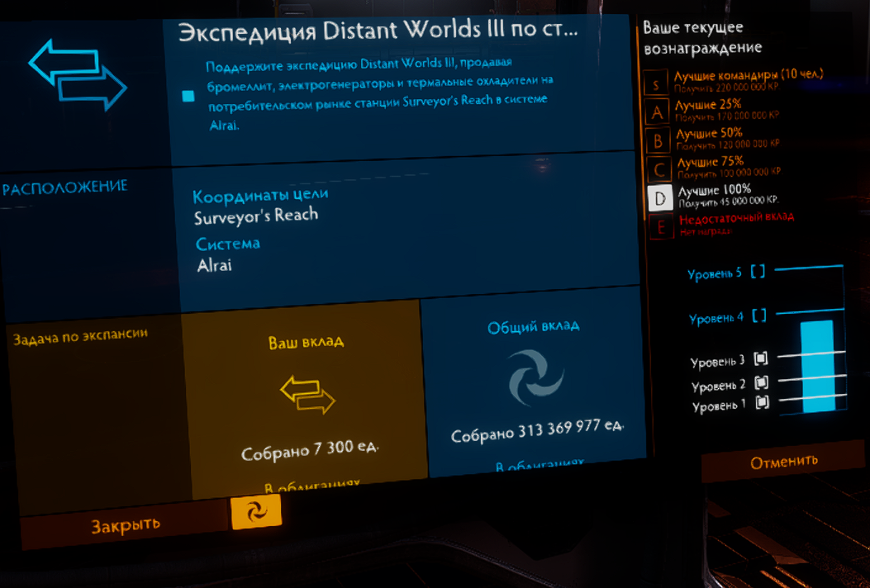Click the Система label
The image size is (870, 588).
pos(227,244)
